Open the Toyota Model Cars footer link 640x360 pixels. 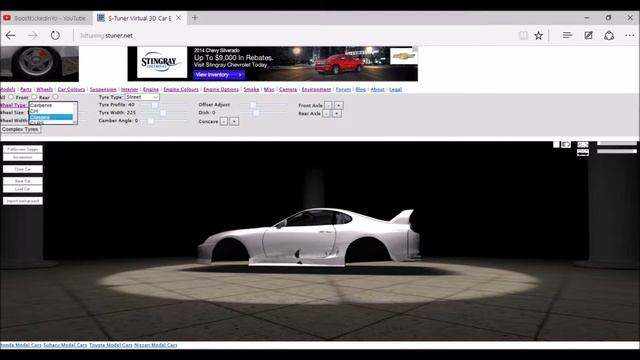tap(111, 345)
